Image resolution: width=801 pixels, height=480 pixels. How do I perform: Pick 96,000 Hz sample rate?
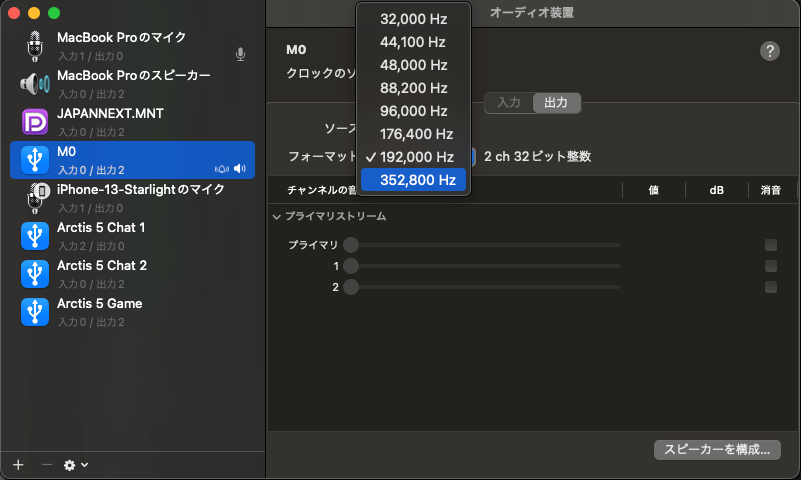point(413,111)
